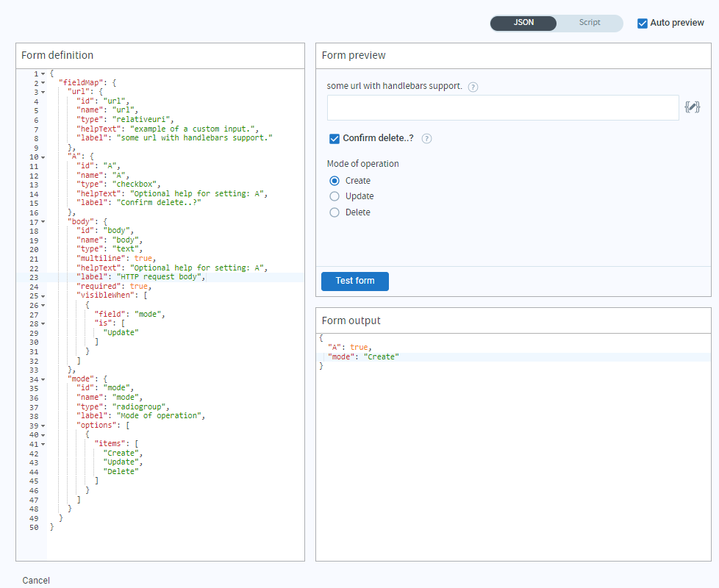The image size is (719, 588).
Task: Collapse the body block at line 17
Action: click(x=43, y=222)
